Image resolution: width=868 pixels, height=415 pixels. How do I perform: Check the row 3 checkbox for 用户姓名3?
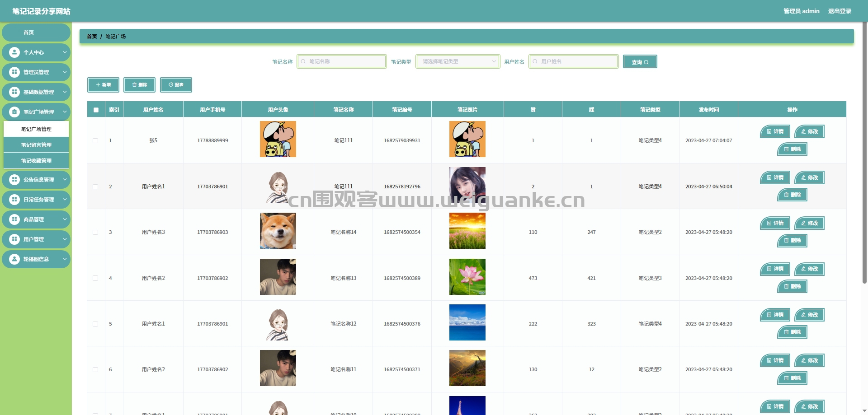(x=95, y=232)
